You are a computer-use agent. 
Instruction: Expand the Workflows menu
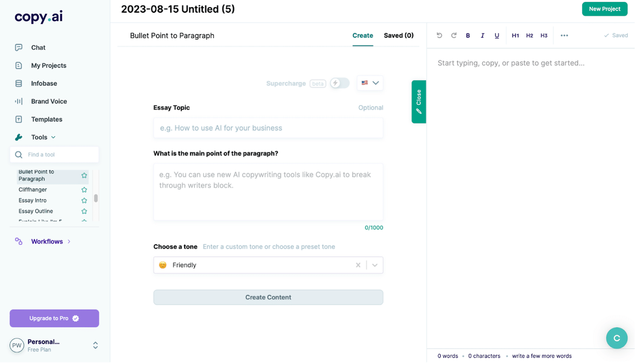tap(69, 242)
